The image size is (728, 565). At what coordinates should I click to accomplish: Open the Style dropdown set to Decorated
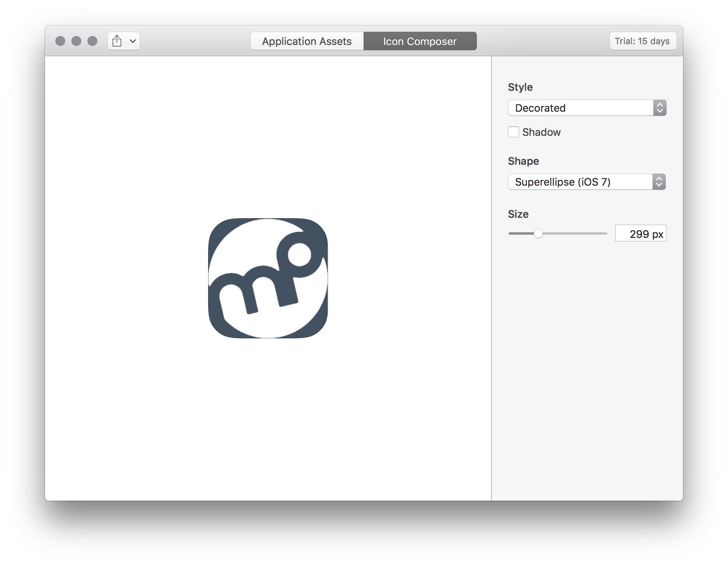coord(587,108)
